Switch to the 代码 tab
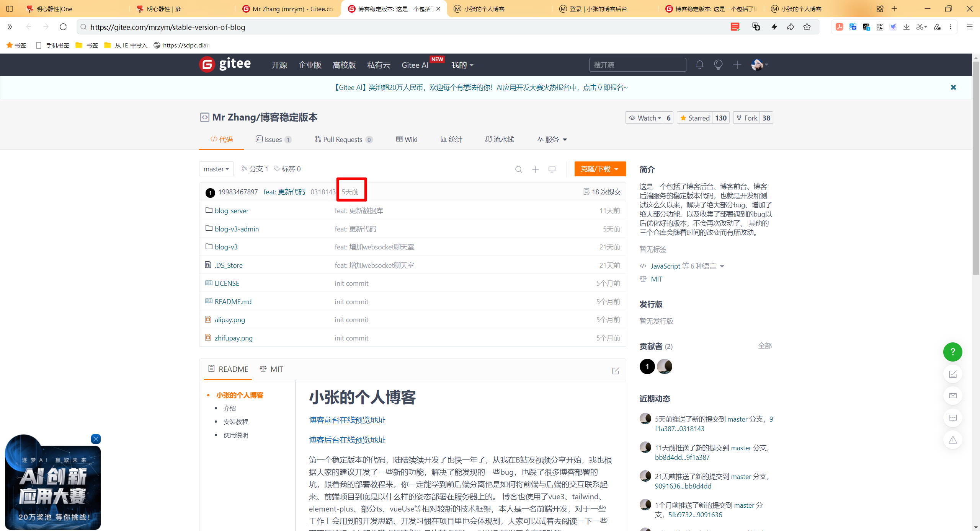The image size is (980, 531). click(x=222, y=140)
